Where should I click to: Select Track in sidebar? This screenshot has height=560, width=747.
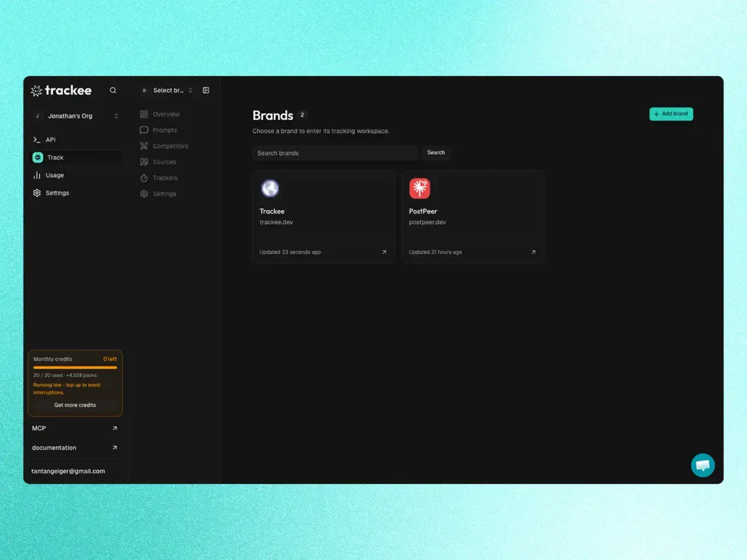click(75, 157)
